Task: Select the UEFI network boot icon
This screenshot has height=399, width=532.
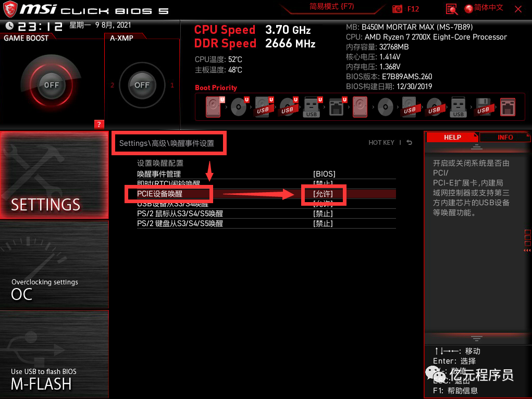Action: (338, 107)
